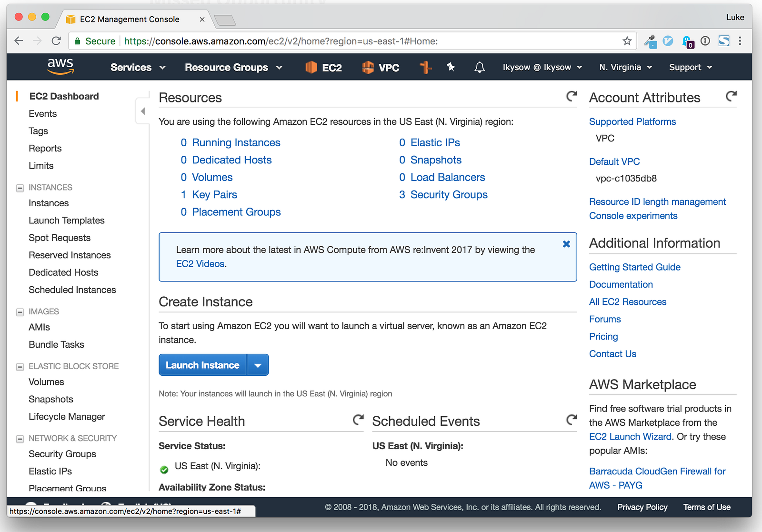Open Lifecycle Manager in sidebar
The width and height of the screenshot is (762, 532).
[x=67, y=417]
